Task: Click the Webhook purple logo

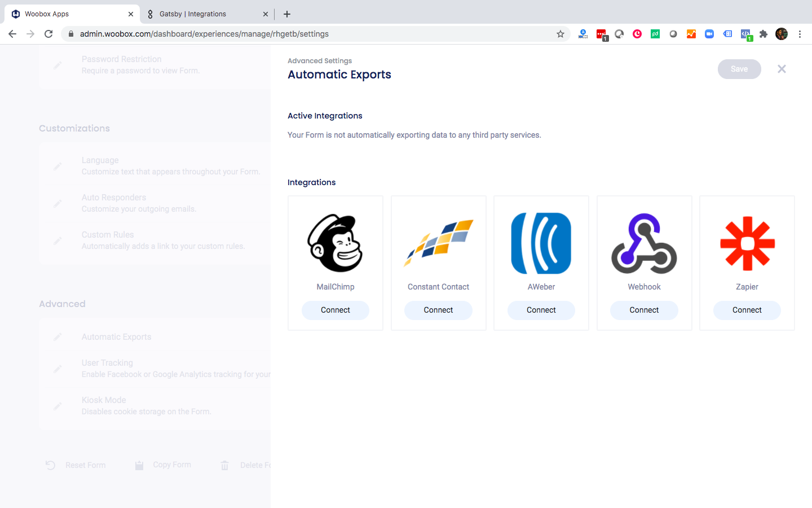Action: pos(644,243)
